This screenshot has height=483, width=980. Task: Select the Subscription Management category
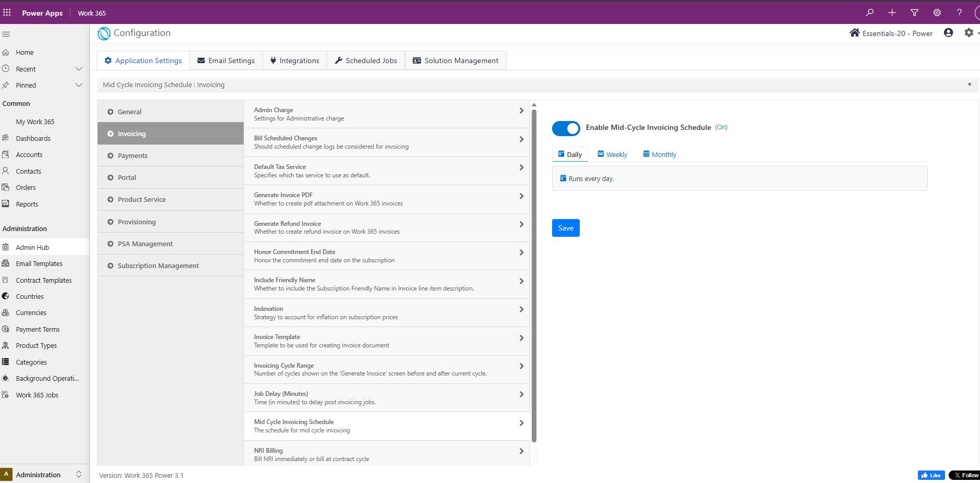pos(171,265)
